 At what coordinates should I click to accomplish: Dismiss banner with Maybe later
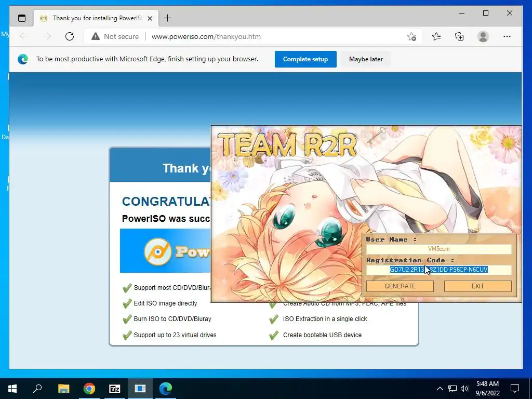click(366, 59)
